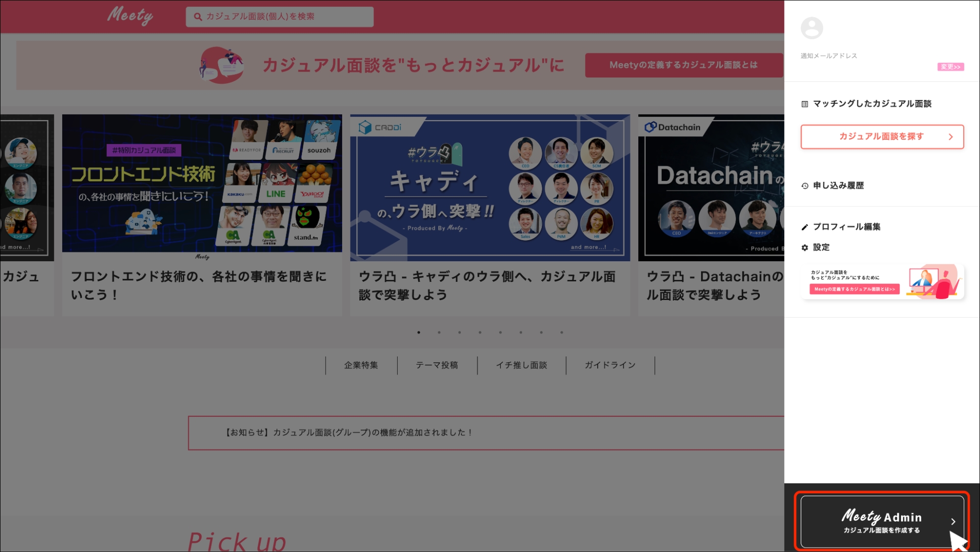This screenshot has width=980, height=552.
Task: Open the 企業特集 navigation item
Action: point(360,365)
